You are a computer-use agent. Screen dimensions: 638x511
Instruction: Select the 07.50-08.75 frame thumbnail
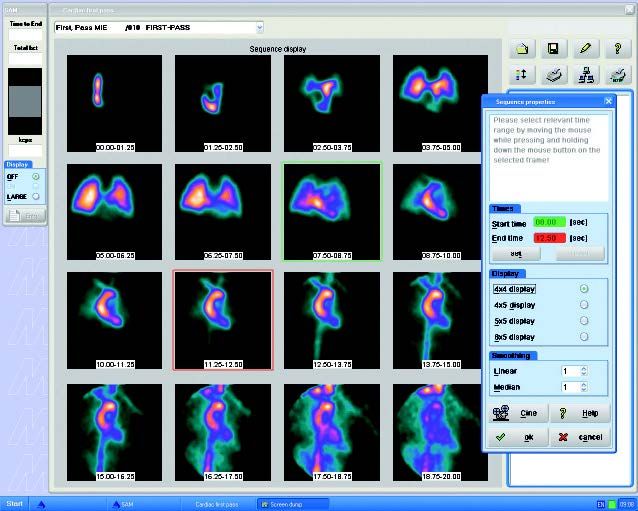pos(331,211)
